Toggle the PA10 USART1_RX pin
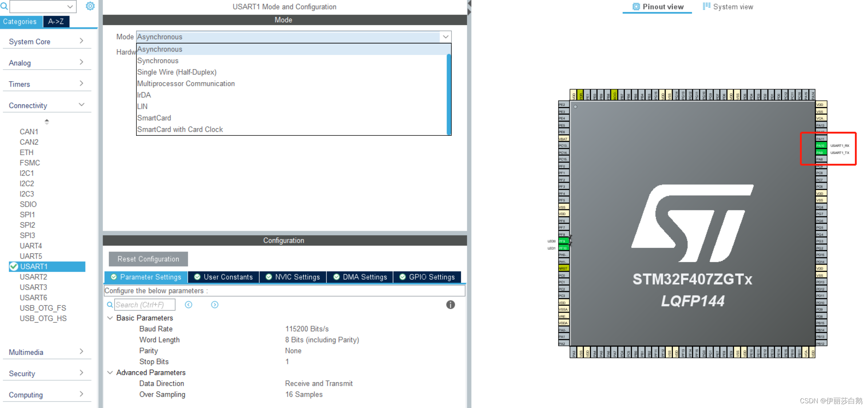This screenshot has height=408, width=868. (x=821, y=145)
